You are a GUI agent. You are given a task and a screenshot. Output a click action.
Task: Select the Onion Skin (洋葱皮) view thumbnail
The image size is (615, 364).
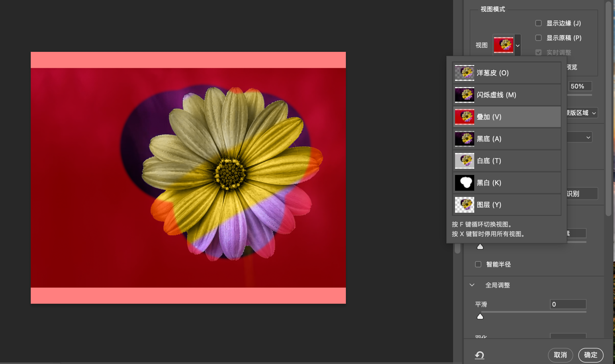point(464,73)
